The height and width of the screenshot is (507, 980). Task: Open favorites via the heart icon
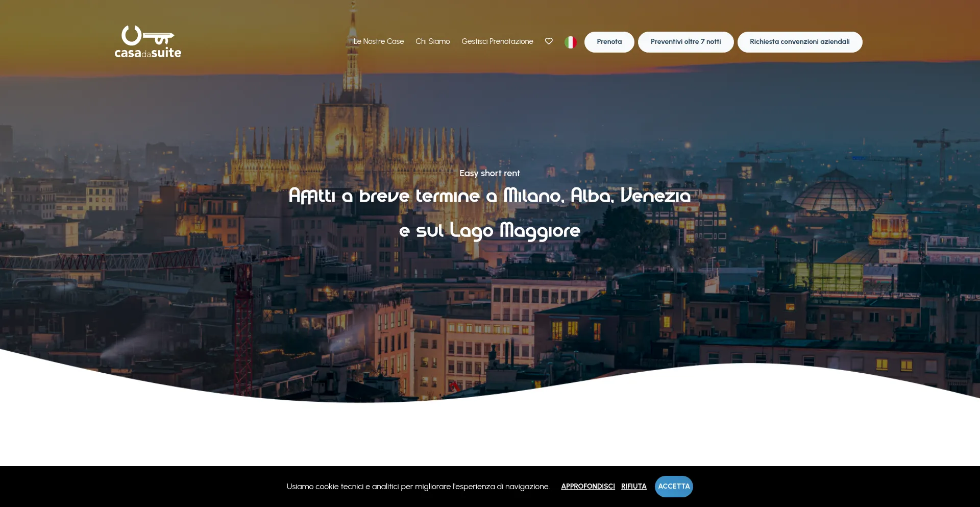click(x=549, y=41)
